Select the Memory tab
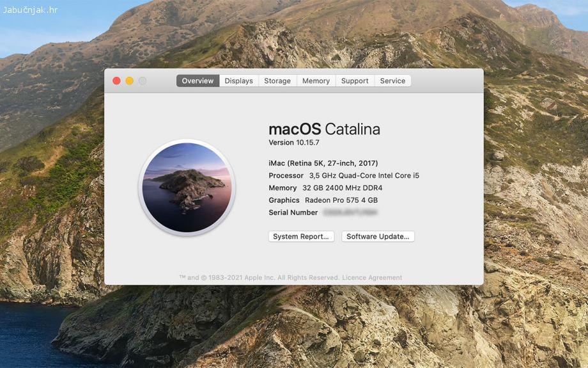Screen dimensions: 588x368 [x=316, y=81]
